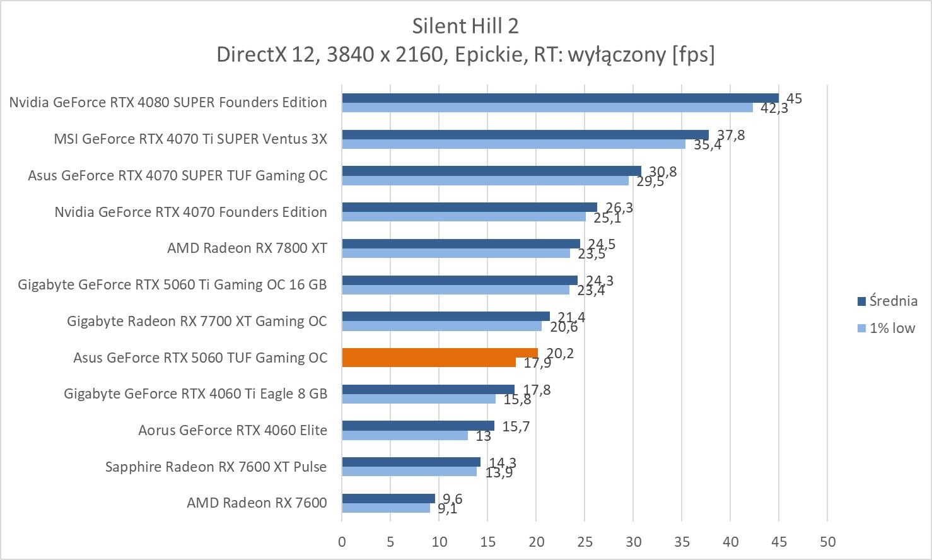Click the 20,6 data label
This screenshot has height=560, width=932.
(564, 327)
